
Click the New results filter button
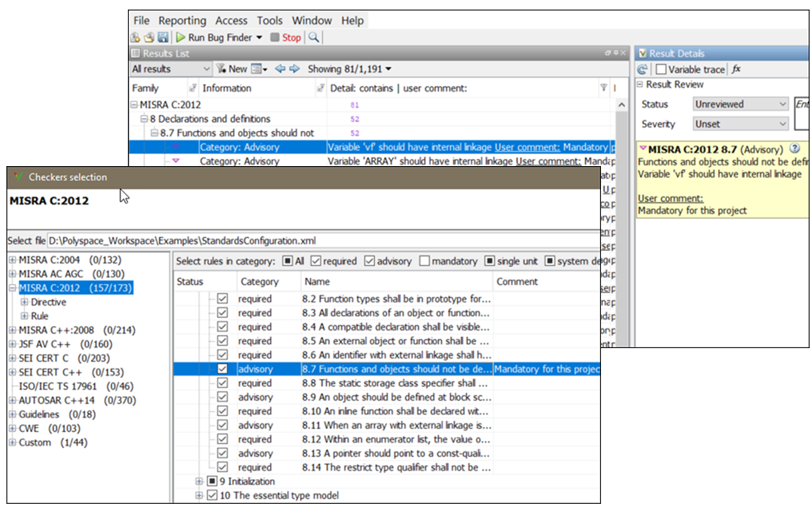[x=232, y=69]
